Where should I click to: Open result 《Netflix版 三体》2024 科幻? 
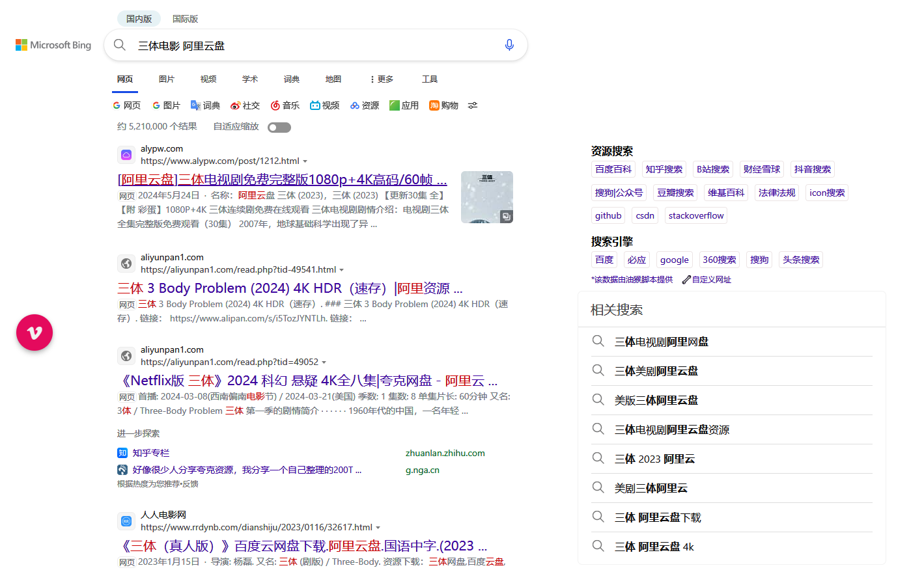307,381
